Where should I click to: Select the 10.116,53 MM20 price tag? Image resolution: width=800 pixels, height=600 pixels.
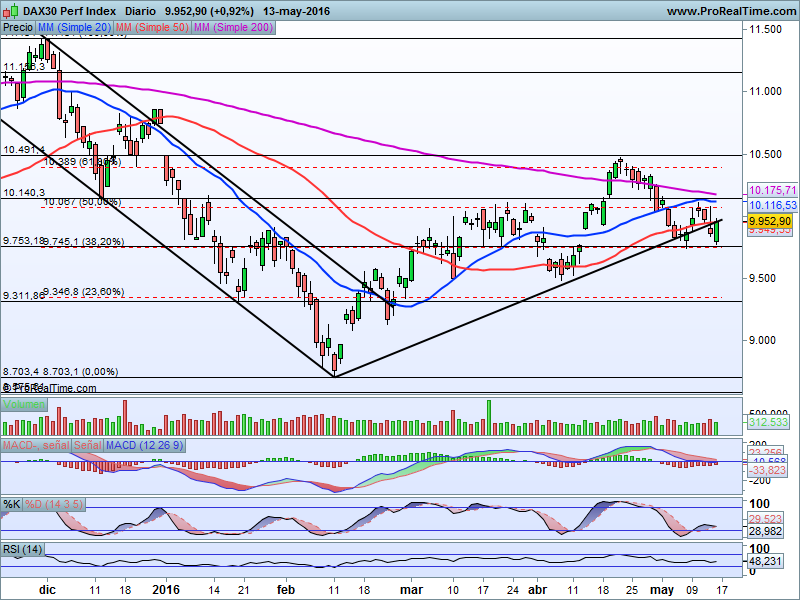772,205
